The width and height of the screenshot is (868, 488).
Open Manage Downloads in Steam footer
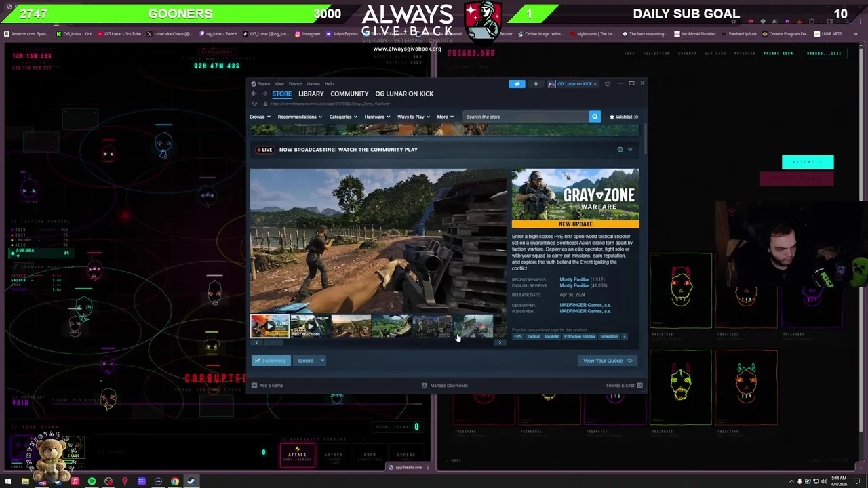(445, 386)
